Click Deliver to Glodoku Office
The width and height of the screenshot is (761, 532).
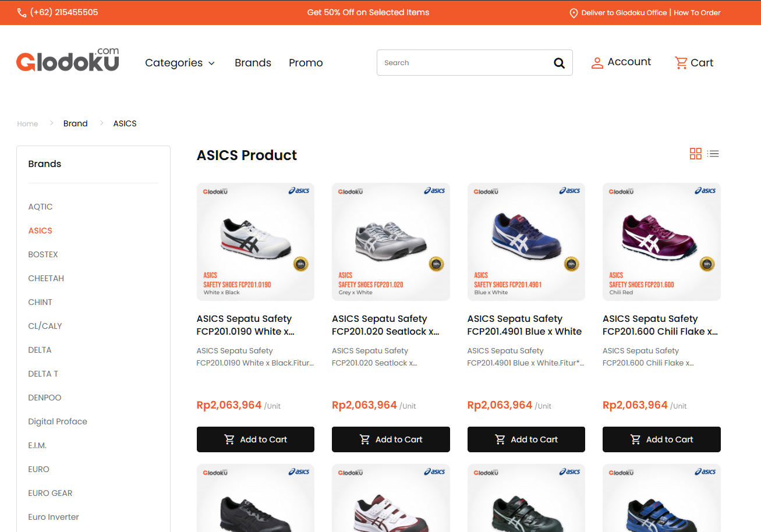click(624, 13)
